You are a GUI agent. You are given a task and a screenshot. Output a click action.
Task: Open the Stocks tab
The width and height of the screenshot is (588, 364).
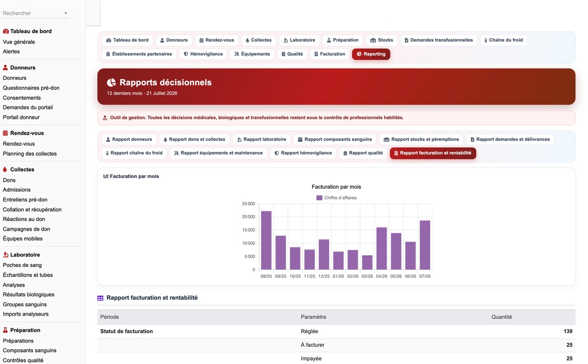(x=382, y=40)
